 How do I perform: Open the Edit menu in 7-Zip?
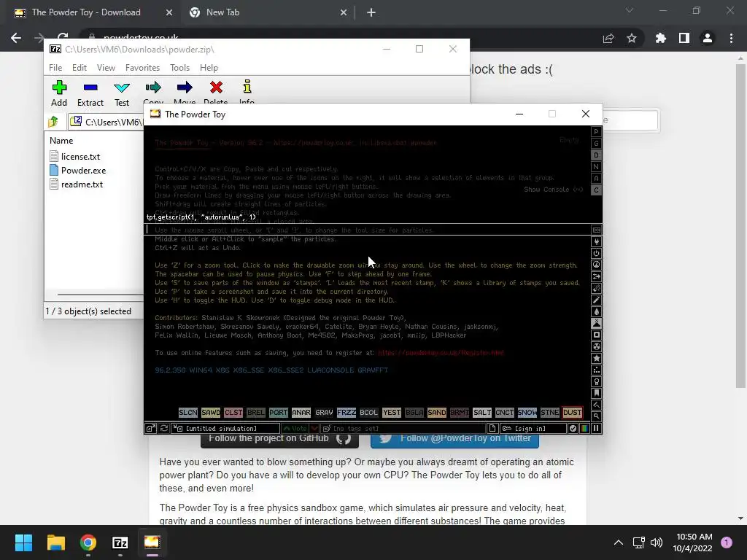[x=79, y=68]
